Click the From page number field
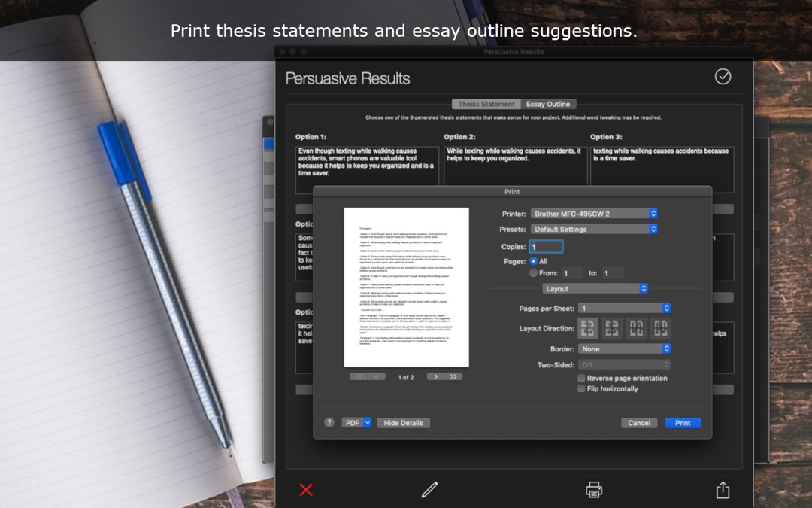Screen dimensions: 812x508 [x=572, y=273]
